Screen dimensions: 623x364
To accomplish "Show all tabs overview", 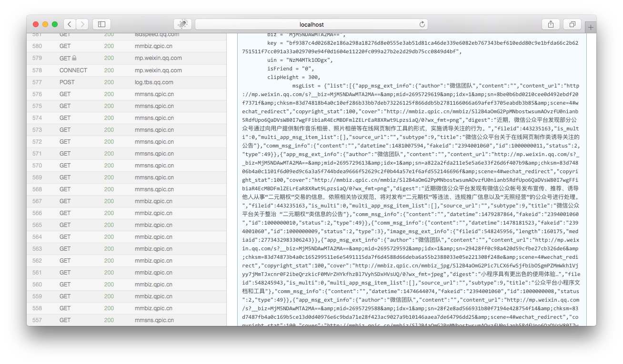I will tap(572, 24).
